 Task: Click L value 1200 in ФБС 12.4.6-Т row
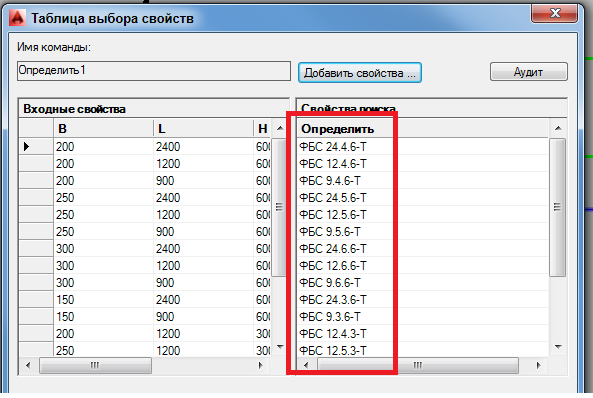point(203,163)
